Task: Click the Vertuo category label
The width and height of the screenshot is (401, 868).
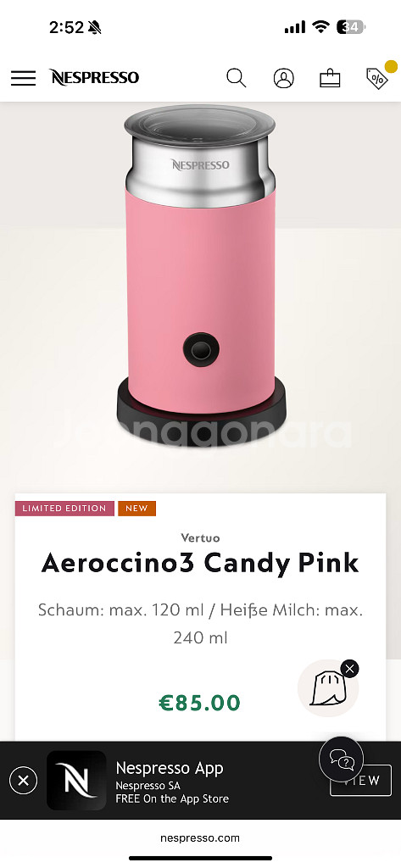Action: (x=200, y=537)
